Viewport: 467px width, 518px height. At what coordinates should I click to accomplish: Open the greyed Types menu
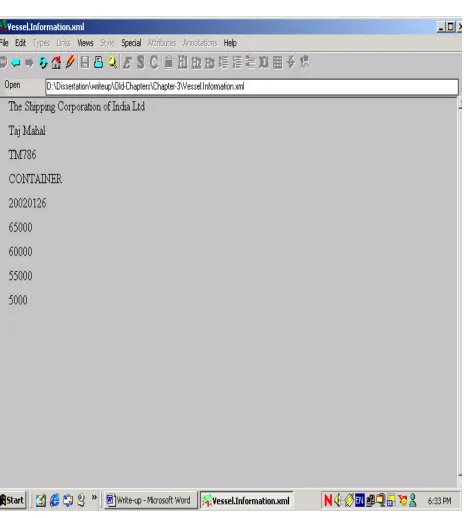tap(41, 43)
